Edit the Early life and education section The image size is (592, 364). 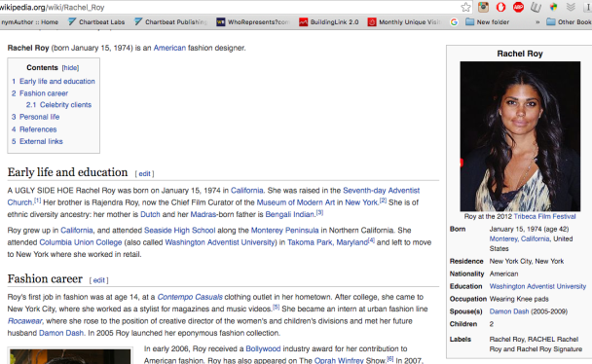(x=145, y=174)
